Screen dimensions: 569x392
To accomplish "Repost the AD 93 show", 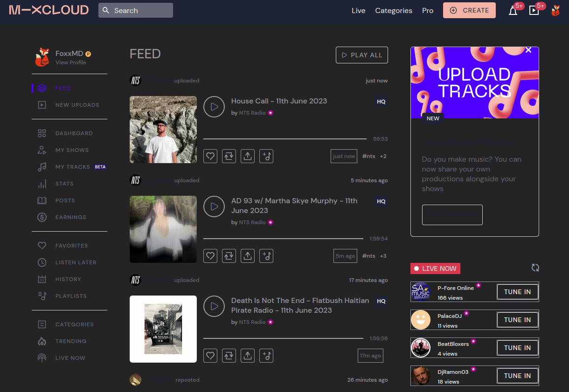I will (229, 255).
